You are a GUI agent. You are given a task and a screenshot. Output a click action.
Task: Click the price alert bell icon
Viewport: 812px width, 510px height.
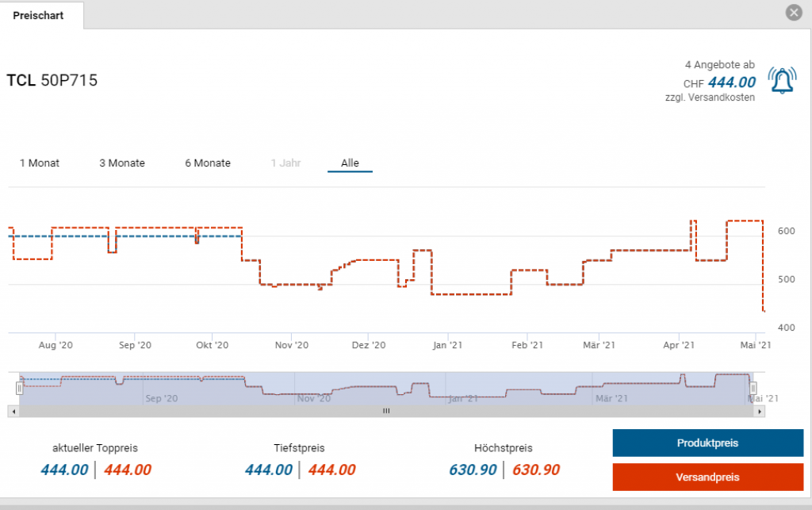click(x=782, y=80)
